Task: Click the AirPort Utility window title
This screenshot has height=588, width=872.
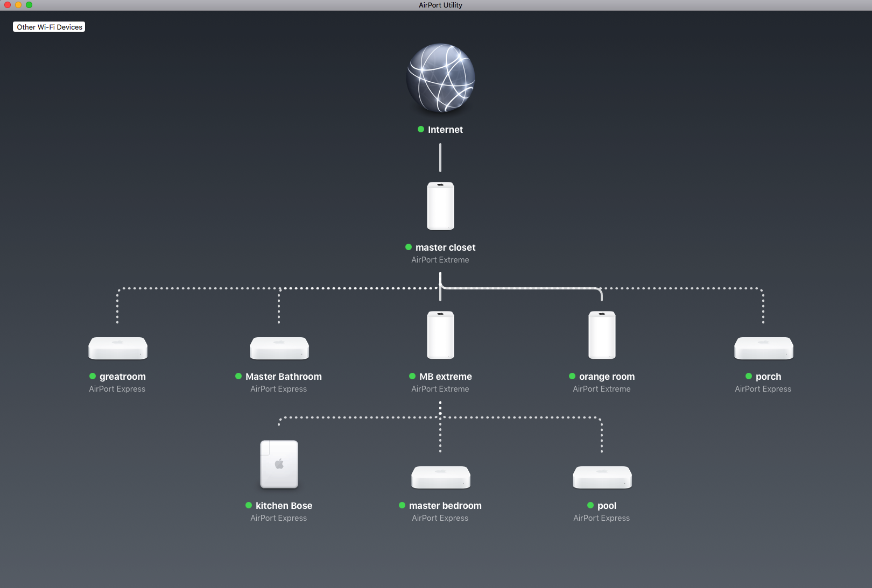Action: coord(440,5)
